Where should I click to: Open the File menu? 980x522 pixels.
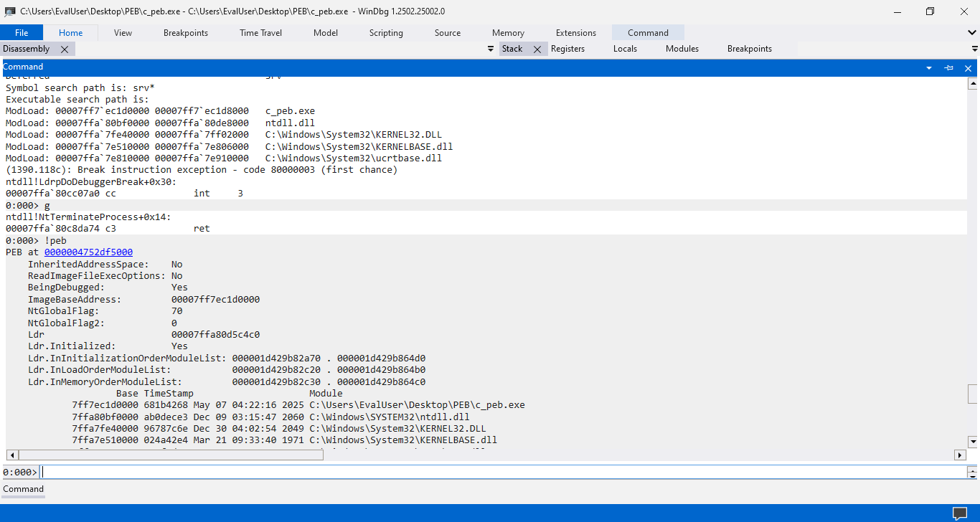(22, 32)
